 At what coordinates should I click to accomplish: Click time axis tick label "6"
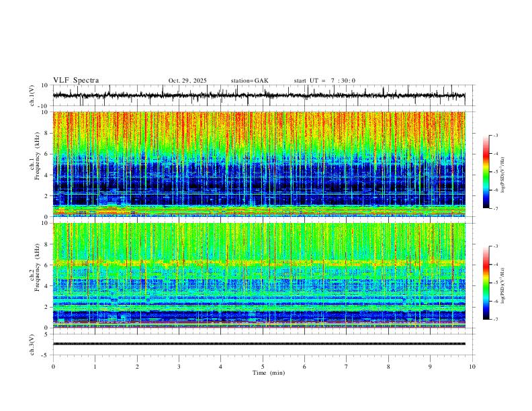coord(305,367)
